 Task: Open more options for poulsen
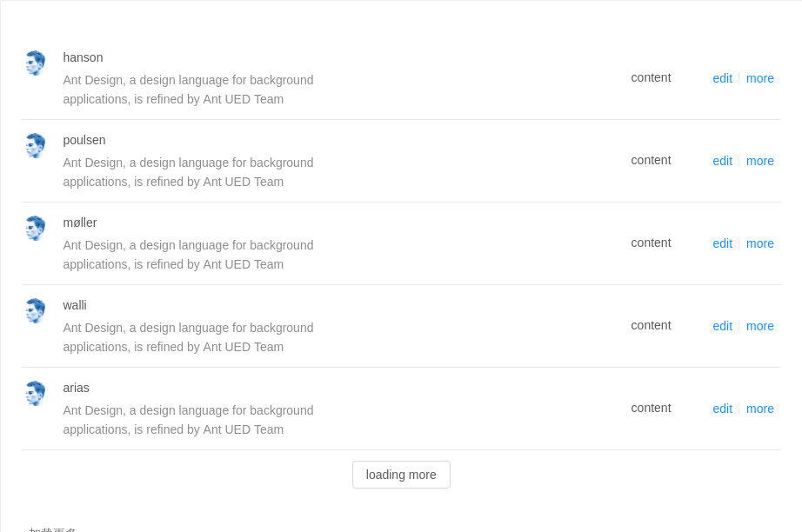(759, 161)
